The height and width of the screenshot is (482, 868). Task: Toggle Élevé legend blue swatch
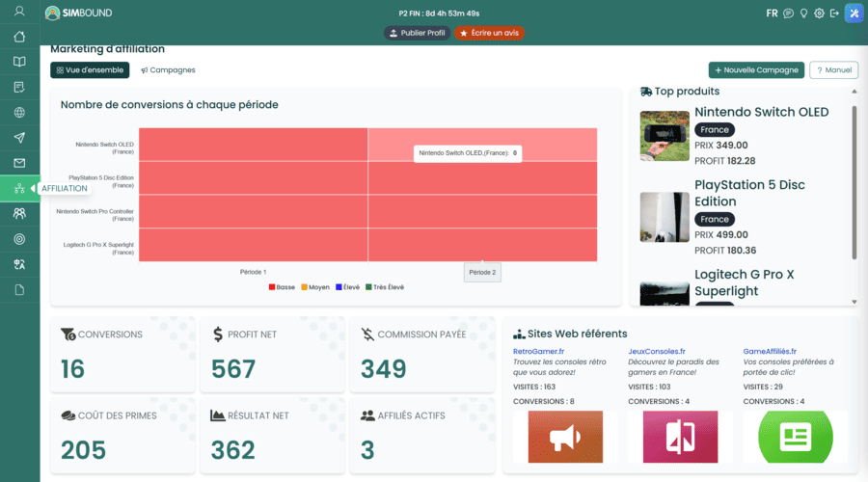pyautogui.click(x=339, y=287)
